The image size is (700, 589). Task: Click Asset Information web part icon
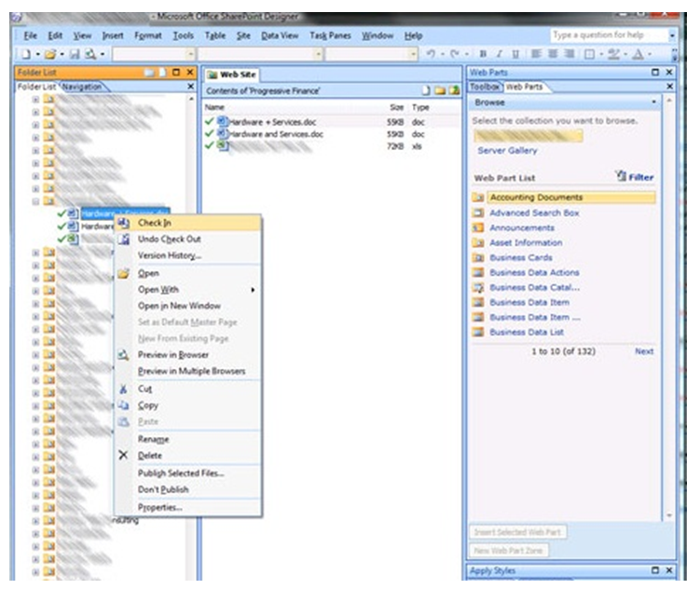[x=478, y=243]
